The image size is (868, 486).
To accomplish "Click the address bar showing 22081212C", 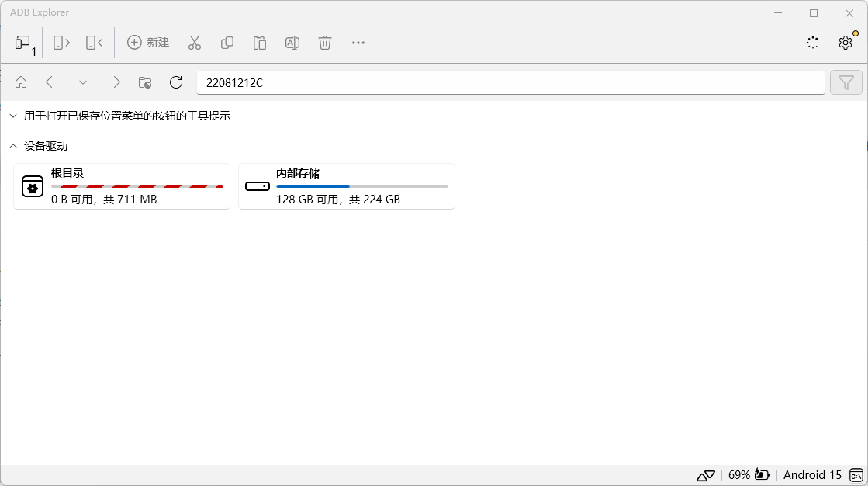I will (510, 82).
